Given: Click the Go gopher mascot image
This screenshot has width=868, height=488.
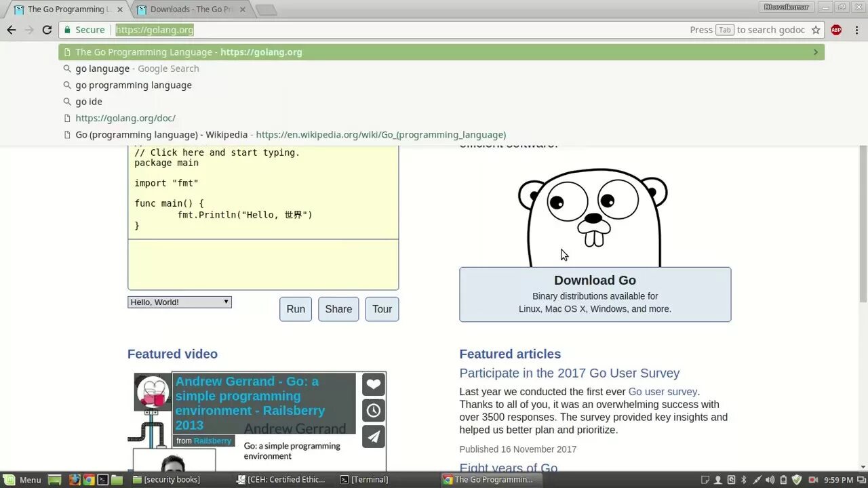Looking at the screenshot, I should pyautogui.click(x=593, y=217).
